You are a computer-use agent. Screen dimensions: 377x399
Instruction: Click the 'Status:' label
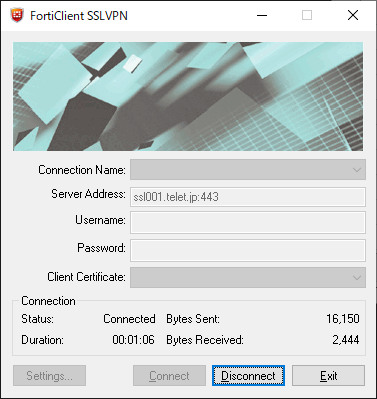tap(37, 319)
